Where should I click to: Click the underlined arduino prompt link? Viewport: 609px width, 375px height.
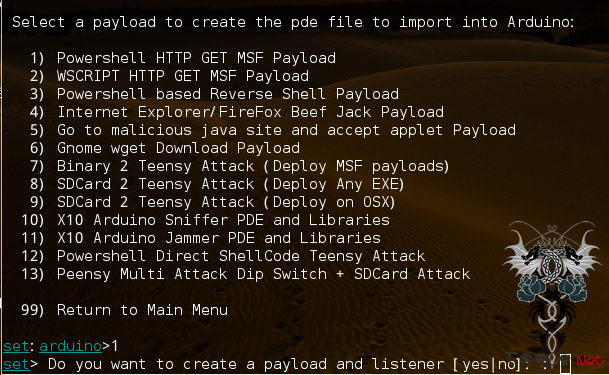pos(70,346)
